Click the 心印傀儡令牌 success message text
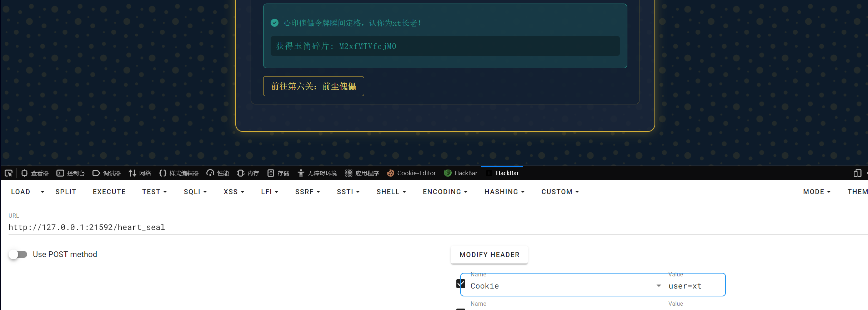This screenshot has width=868, height=310. 352,23
